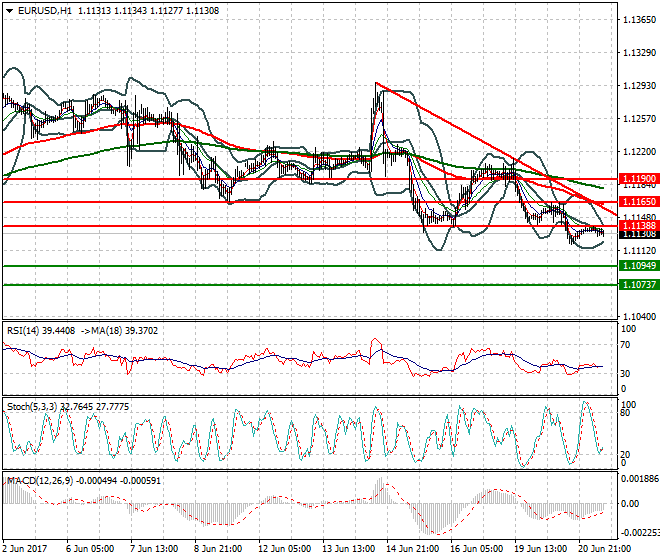660x560 pixels.
Task: Click the 20 Jun 21:00 time label
Action: pos(604,549)
